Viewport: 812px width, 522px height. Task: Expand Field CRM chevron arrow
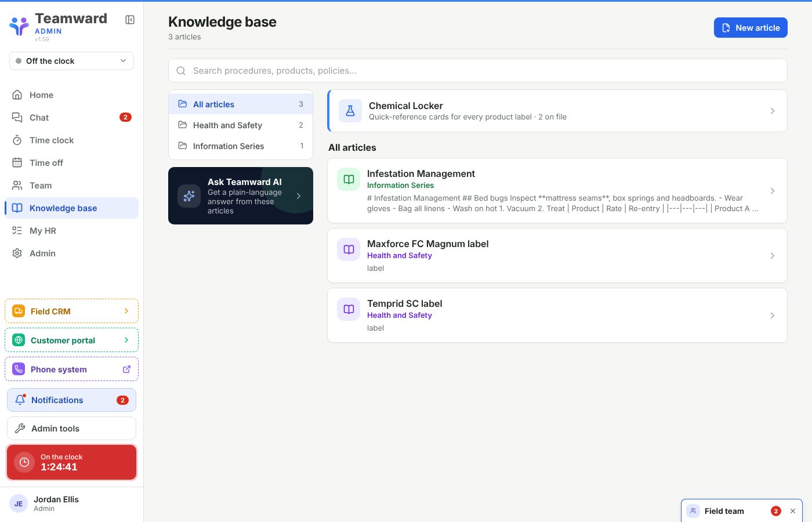pos(126,311)
